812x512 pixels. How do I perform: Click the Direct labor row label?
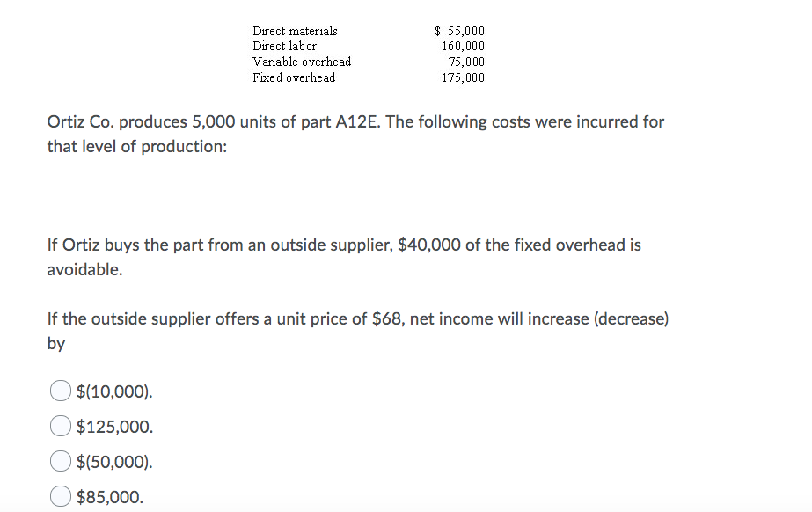[x=284, y=46]
